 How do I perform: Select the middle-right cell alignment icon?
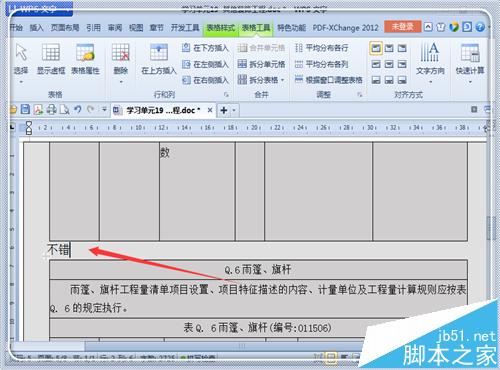click(x=402, y=64)
